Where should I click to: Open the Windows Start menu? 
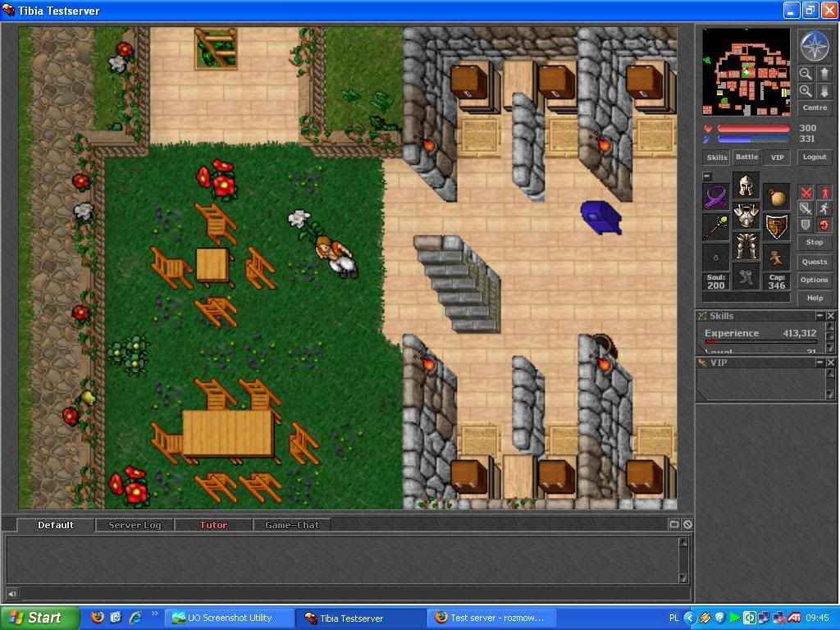coord(39,618)
